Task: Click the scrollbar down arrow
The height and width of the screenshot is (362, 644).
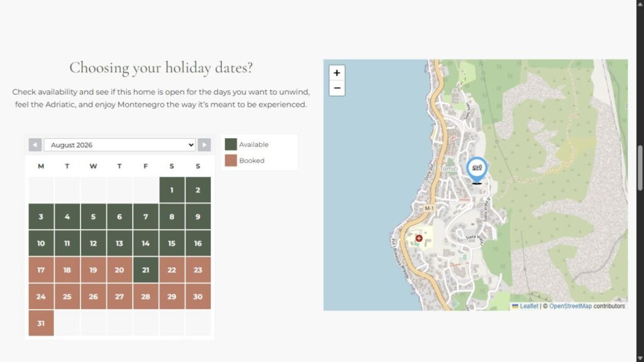Action: 640,358
